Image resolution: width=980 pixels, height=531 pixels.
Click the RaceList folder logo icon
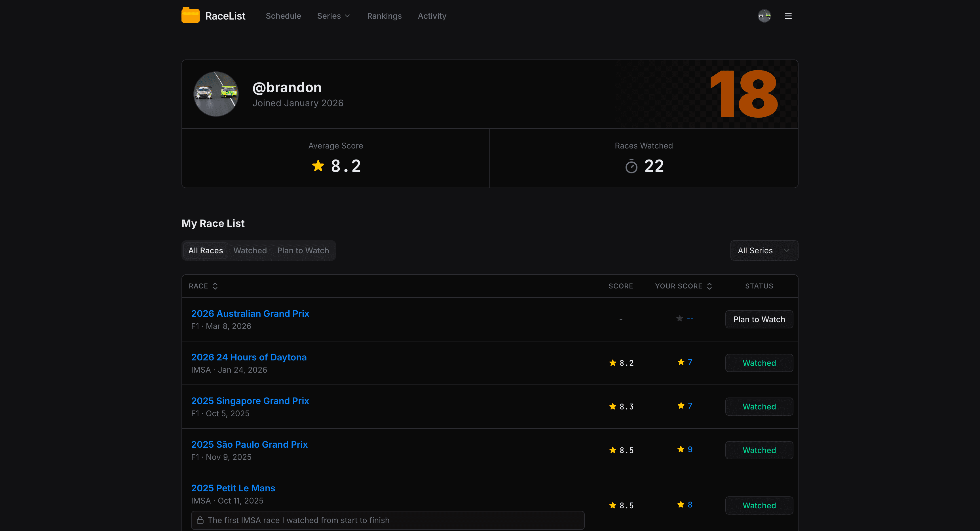coord(190,15)
